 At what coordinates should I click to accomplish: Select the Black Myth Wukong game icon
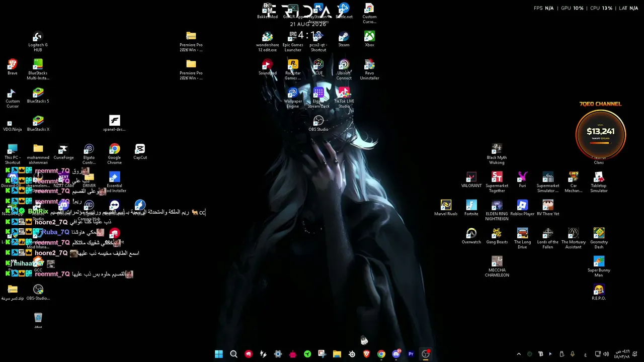497,154
